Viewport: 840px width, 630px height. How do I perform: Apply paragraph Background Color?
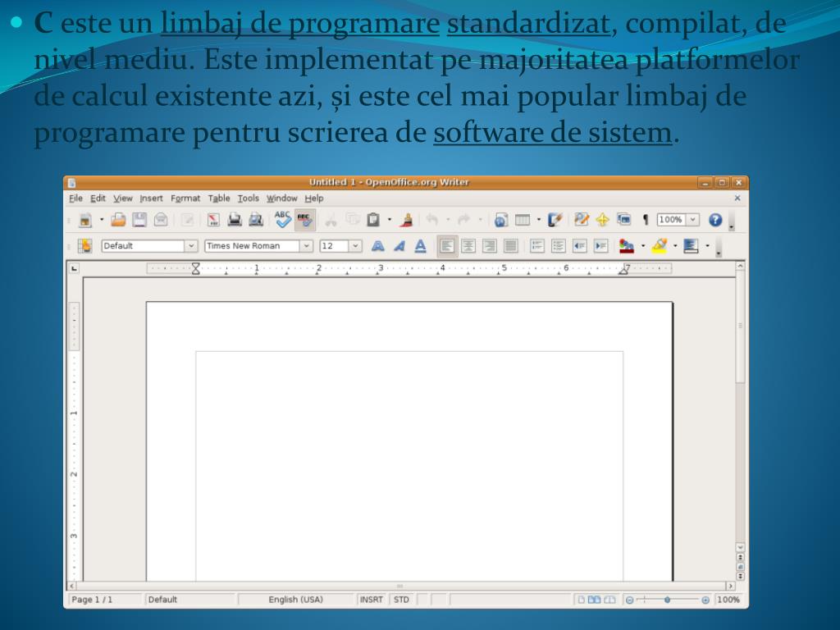(x=691, y=246)
